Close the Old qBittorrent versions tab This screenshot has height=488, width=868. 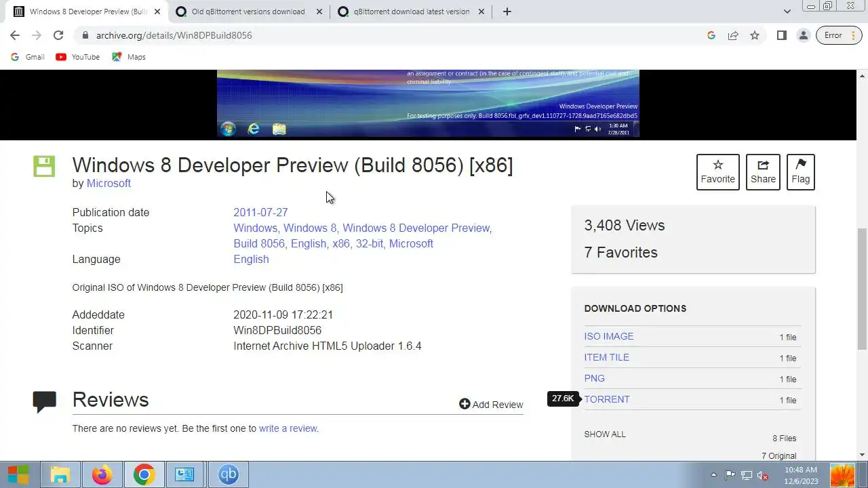[319, 12]
